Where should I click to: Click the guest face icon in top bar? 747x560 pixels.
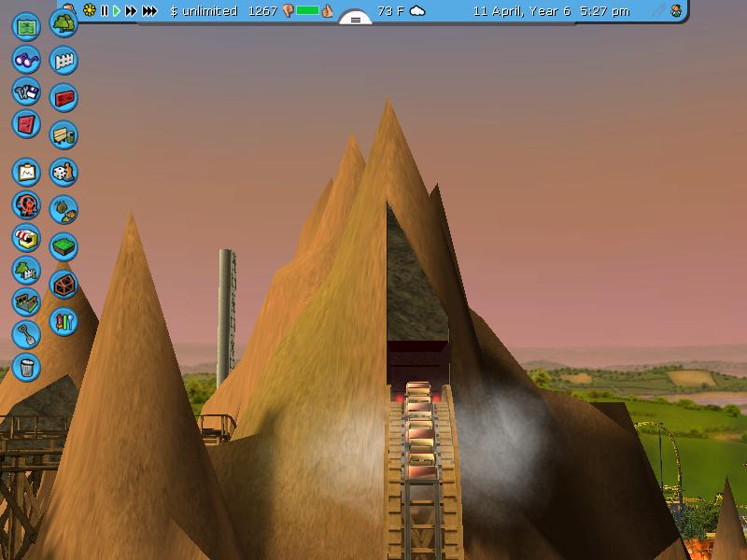pos(675,11)
